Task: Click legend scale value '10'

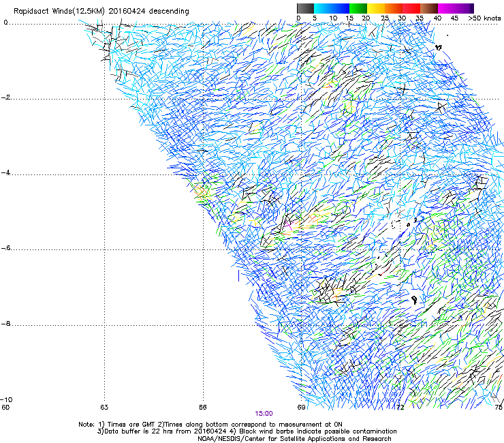Action: [333, 18]
